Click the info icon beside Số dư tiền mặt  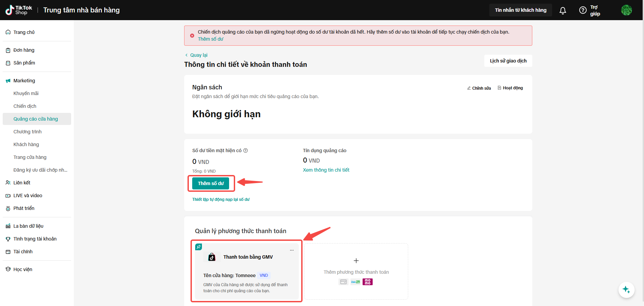246,150
